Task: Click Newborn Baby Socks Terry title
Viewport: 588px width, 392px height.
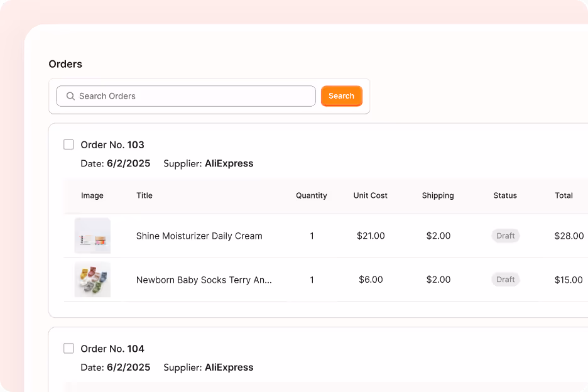Action: tap(204, 280)
